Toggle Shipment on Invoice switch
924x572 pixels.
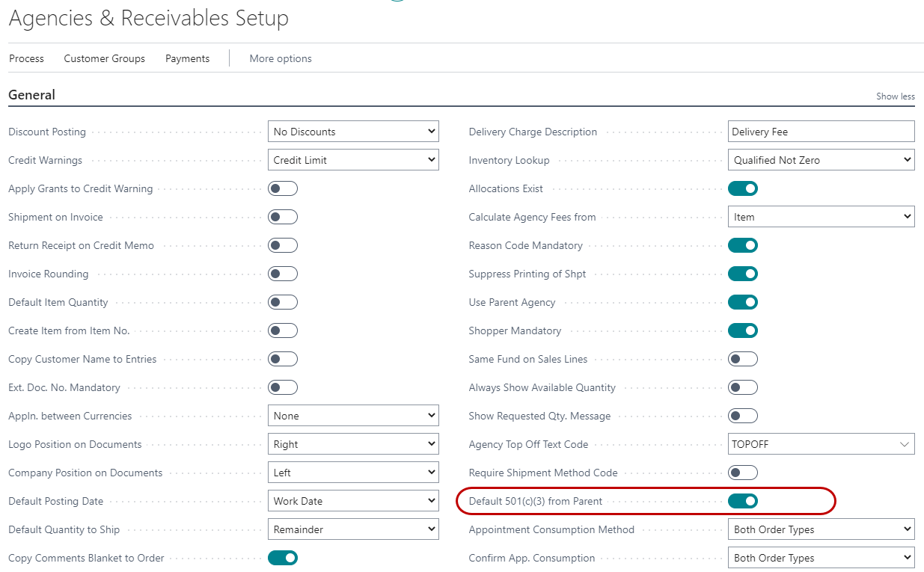(283, 217)
